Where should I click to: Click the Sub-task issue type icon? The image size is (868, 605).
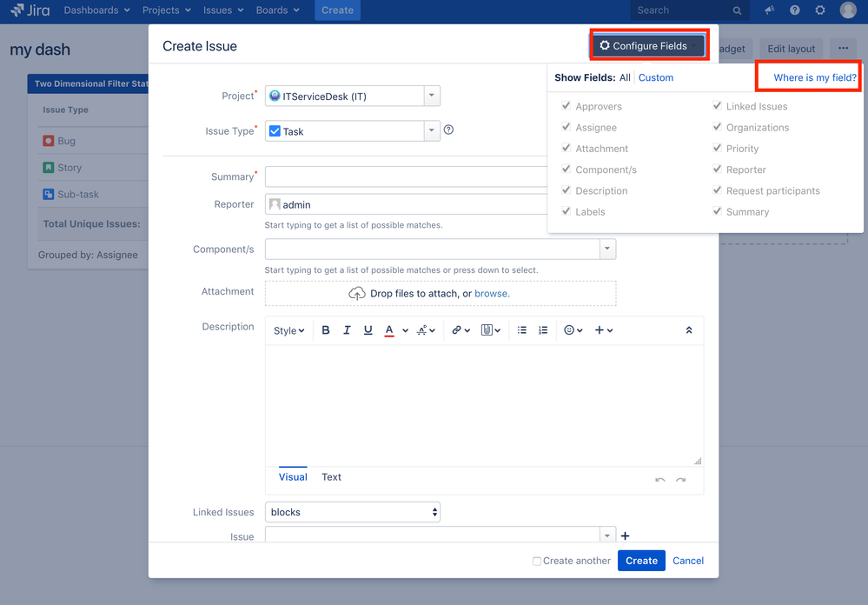48,195
